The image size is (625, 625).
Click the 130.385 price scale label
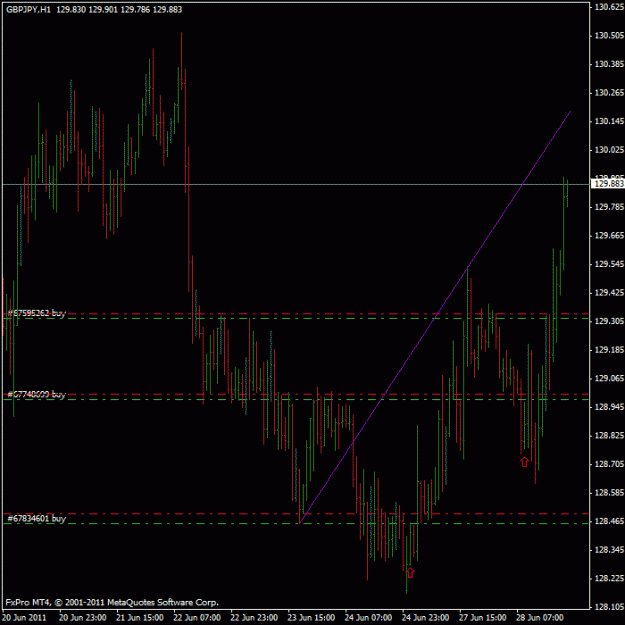(x=609, y=64)
